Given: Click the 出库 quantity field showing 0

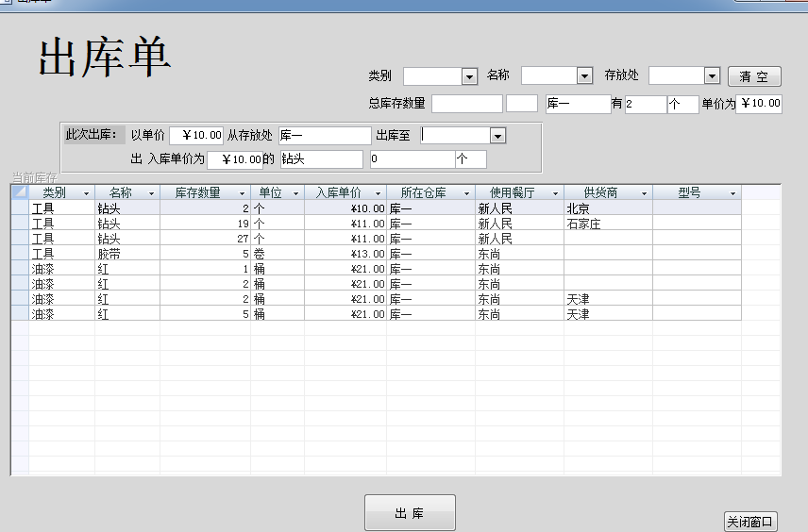Looking at the screenshot, I should pyautogui.click(x=411, y=159).
